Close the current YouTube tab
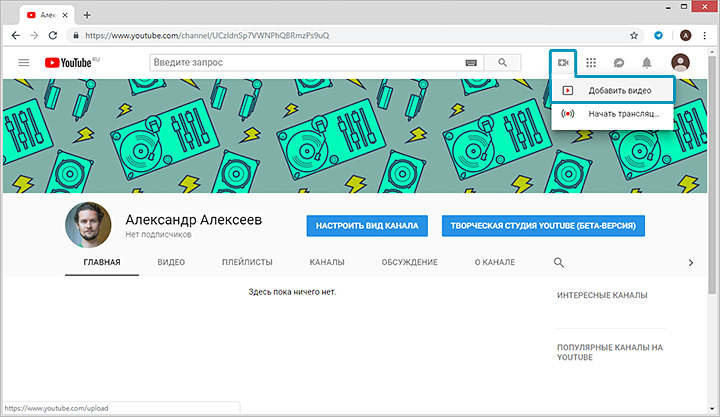720x417 pixels. (65, 15)
